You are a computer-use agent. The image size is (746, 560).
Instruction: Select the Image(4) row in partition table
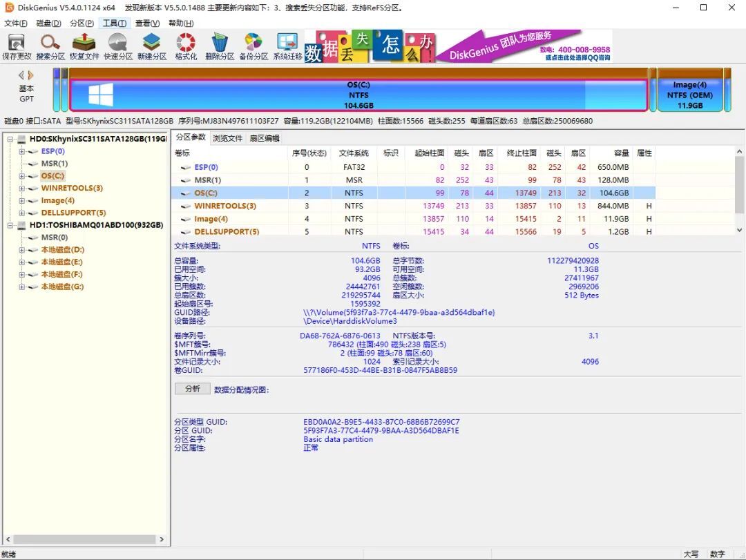click(x=413, y=219)
